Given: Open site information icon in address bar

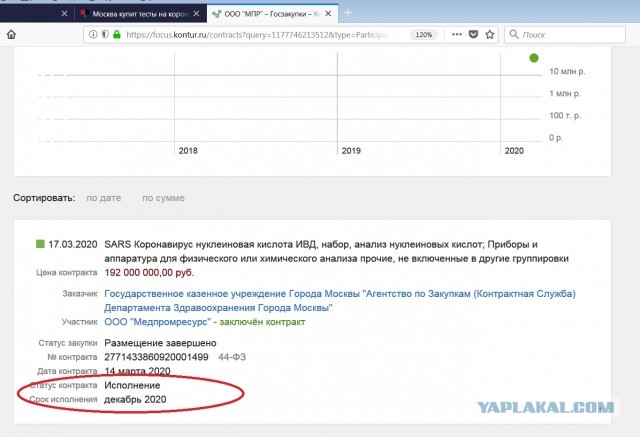Looking at the screenshot, I should [93, 34].
